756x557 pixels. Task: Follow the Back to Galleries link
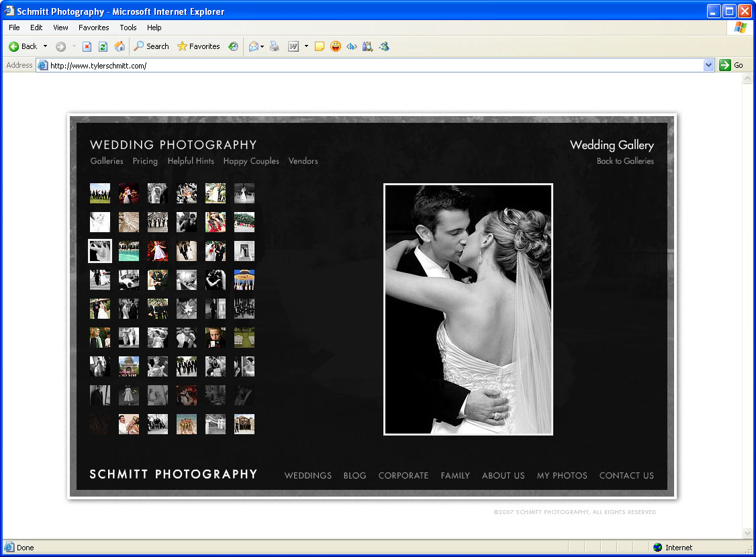625,161
